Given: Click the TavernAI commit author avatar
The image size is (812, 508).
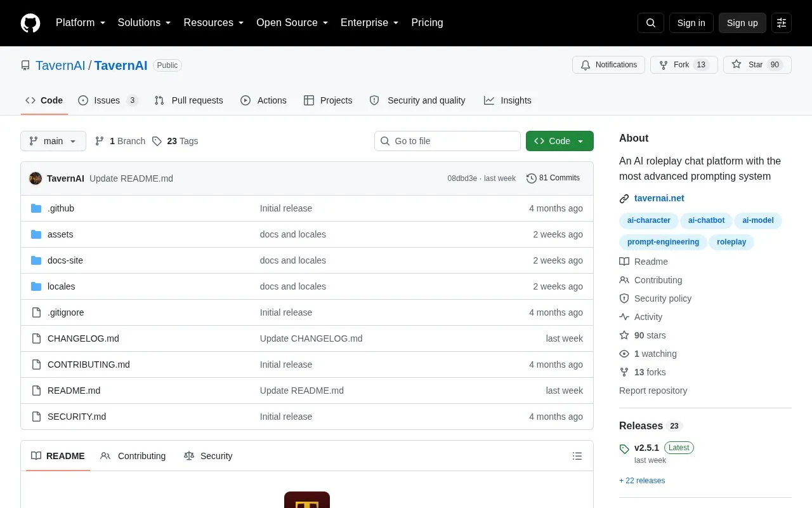Looking at the screenshot, I should pyautogui.click(x=36, y=178).
